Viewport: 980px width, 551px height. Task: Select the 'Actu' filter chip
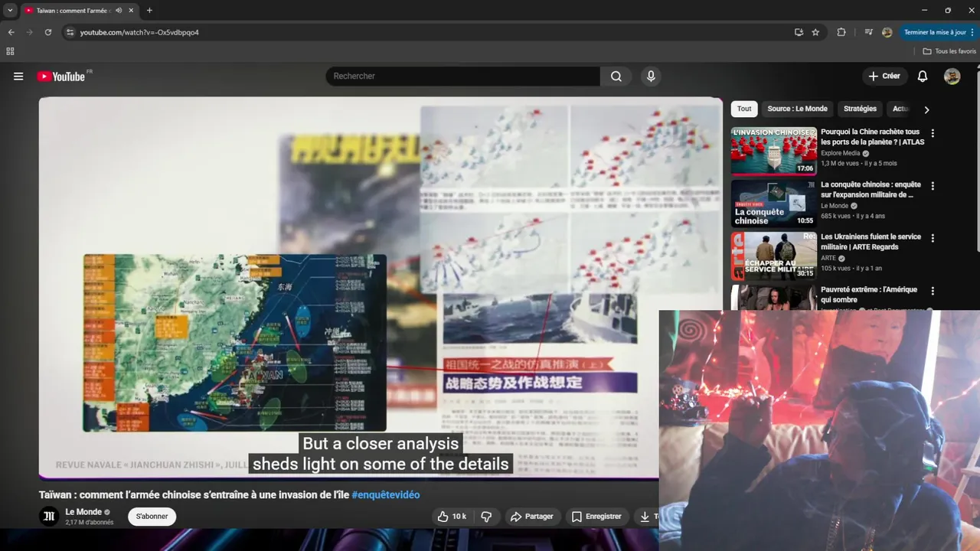click(x=900, y=109)
